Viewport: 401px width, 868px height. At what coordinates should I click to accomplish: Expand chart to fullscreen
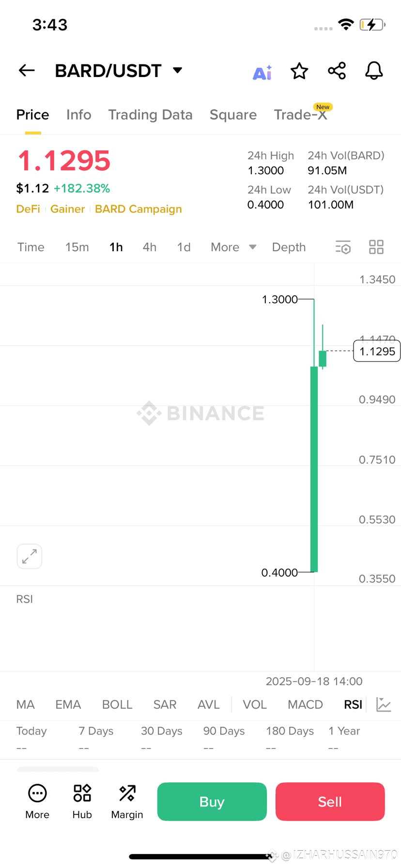(x=30, y=556)
